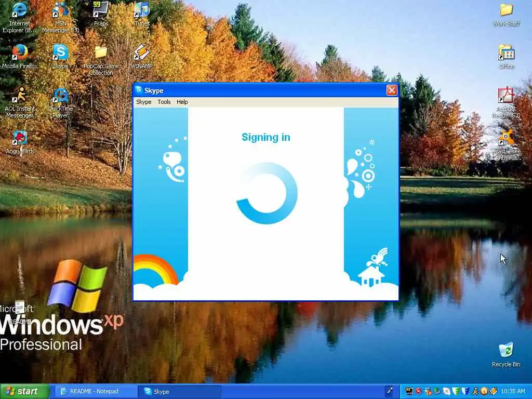Close the Skype sign-in window
This screenshot has height=399, width=532.
[392, 90]
